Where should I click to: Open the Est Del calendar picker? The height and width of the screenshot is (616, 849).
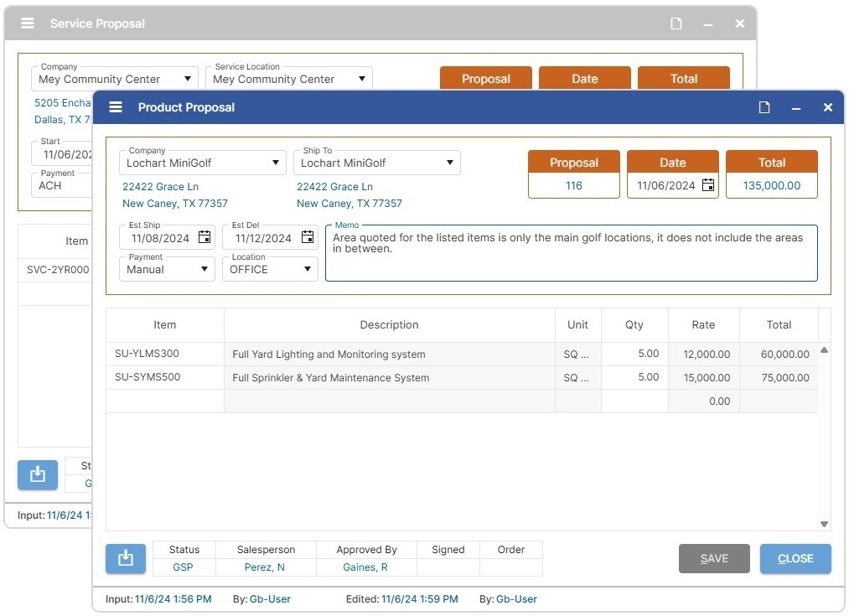307,237
